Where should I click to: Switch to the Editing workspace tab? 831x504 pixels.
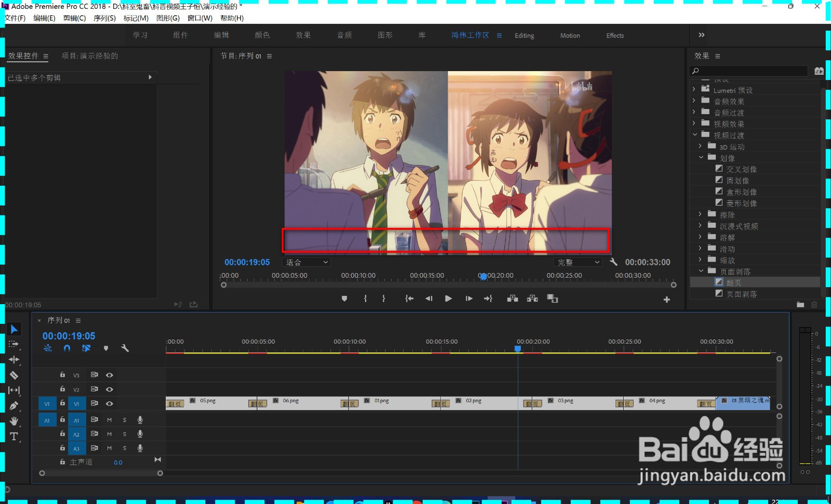coord(525,35)
